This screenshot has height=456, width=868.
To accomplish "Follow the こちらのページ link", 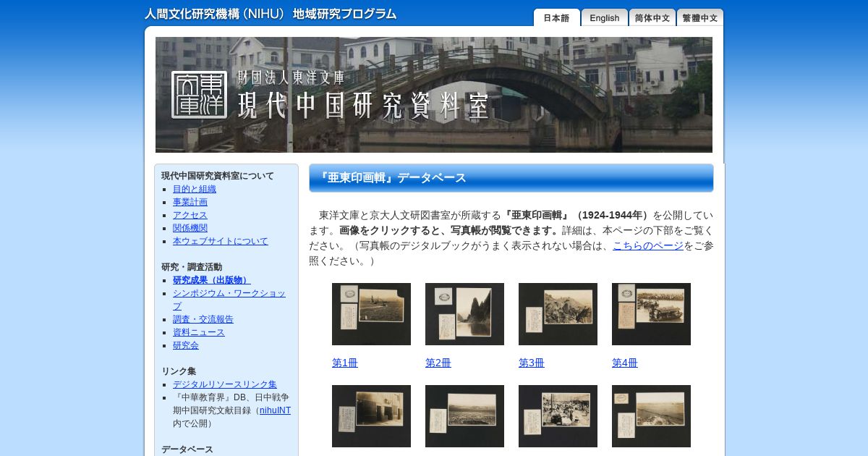I will (648, 245).
